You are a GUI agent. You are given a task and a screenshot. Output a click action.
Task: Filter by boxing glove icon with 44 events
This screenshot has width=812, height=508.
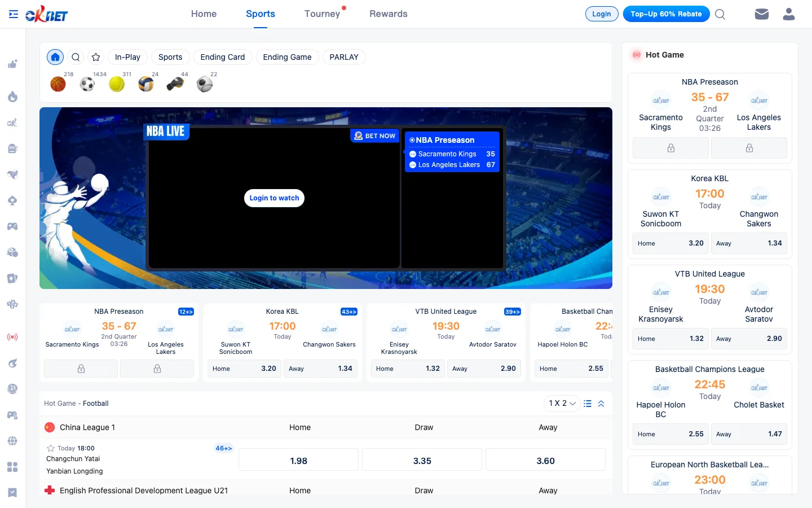(x=175, y=84)
